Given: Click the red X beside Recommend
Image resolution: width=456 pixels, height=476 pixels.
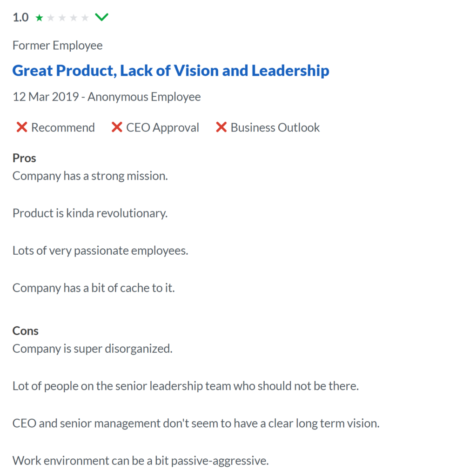Looking at the screenshot, I should tap(22, 127).
